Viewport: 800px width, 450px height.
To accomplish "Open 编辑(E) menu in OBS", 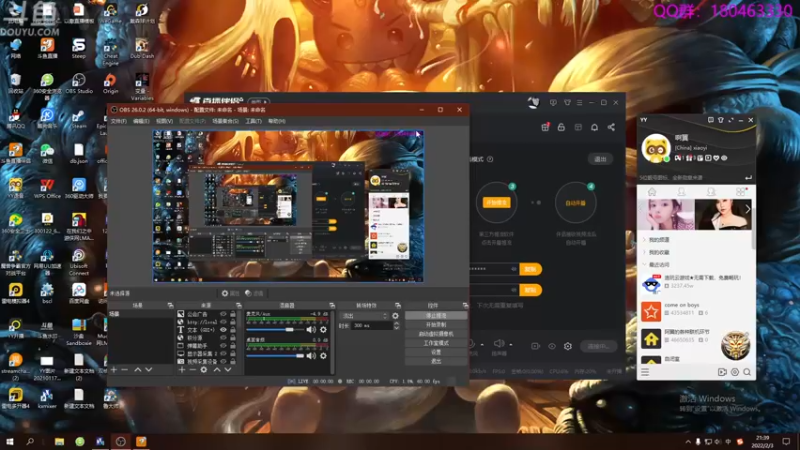I will pyautogui.click(x=141, y=121).
